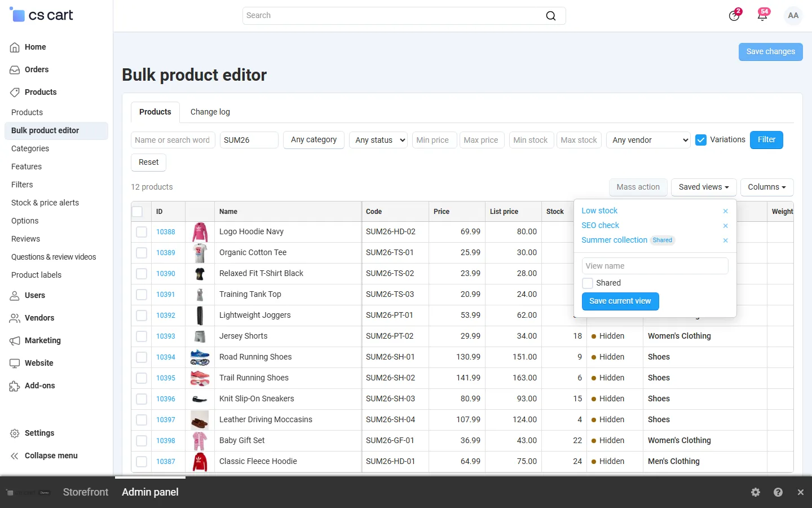Viewport: 812px width, 508px height.
Task: Select checkbox for Baby Gift Set row
Action: 142,441
